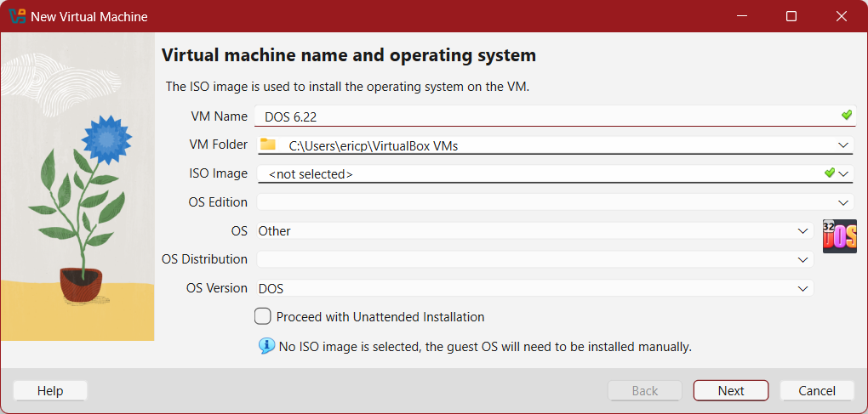Maximize the New Virtual Machine window

pos(791,16)
